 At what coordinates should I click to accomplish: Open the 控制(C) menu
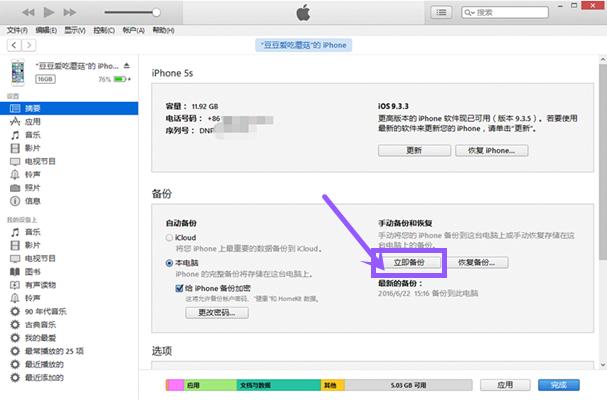pyautogui.click(x=104, y=30)
